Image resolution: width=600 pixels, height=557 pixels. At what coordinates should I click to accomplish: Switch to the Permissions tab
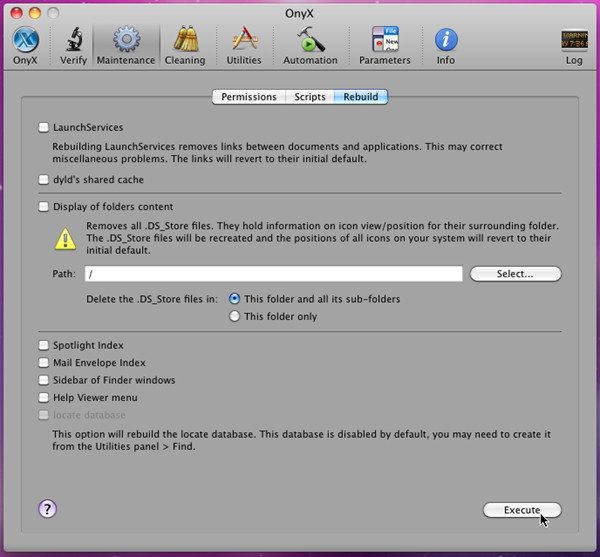pos(249,97)
